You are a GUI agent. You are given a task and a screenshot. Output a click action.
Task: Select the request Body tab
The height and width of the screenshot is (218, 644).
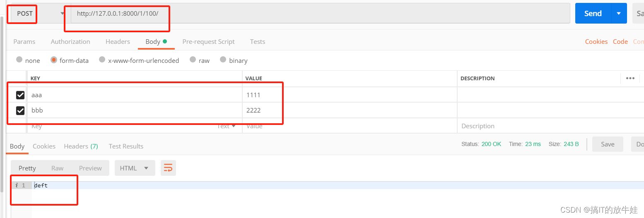[x=156, y=41]
